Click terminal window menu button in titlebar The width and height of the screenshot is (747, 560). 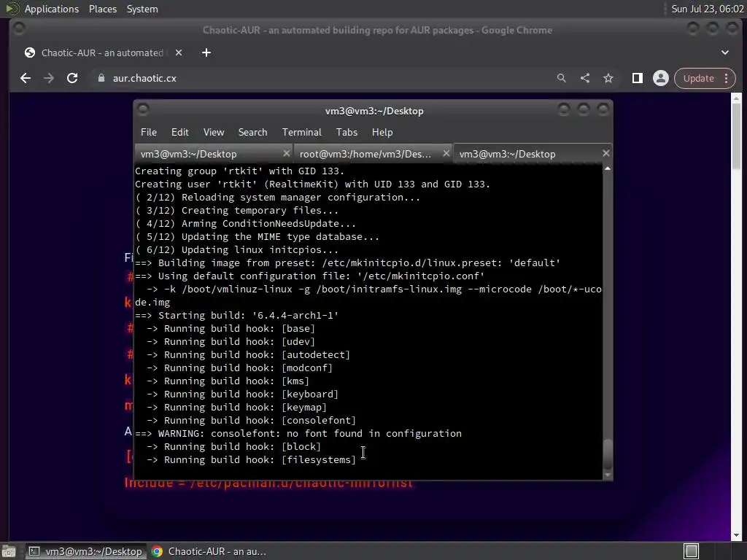point(143,109)
